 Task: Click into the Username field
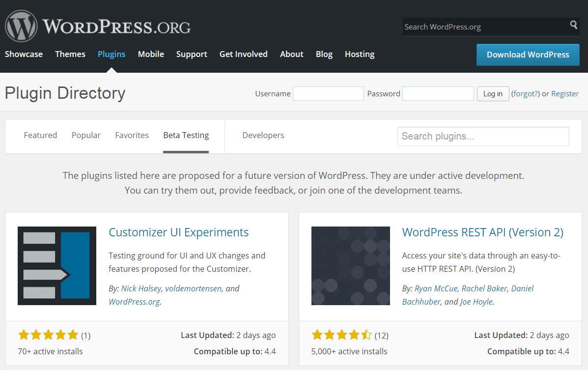(x=328, y=93)
